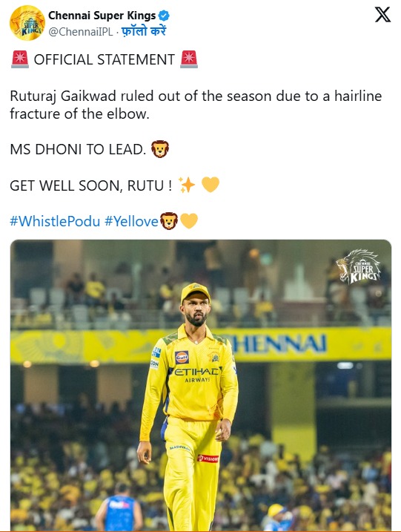The height and width of the screenshot is (532, 401).
Task: Click the lion emoji after #Yellove
Action: point(169,221)
